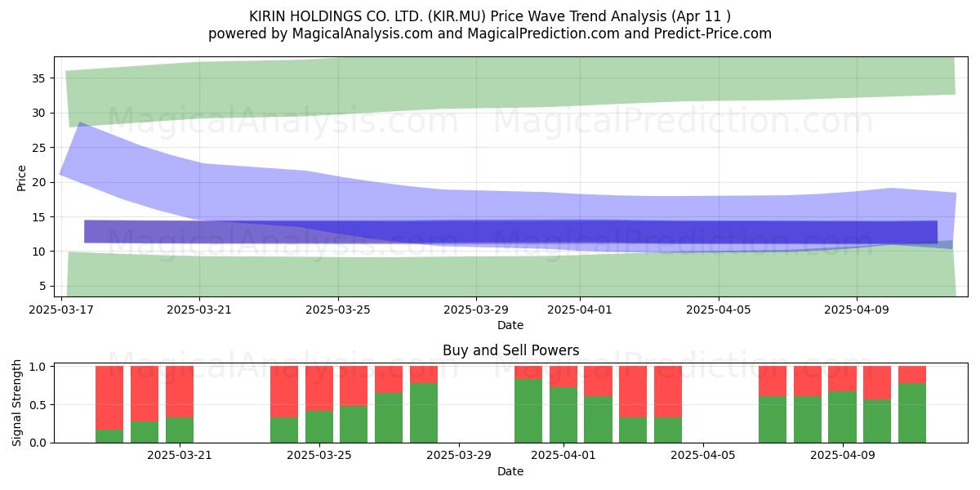Click '2025-03-29' tick on Buy and Sell Powers chart
The height and width of the screenshot is (490, 980).
458,456
